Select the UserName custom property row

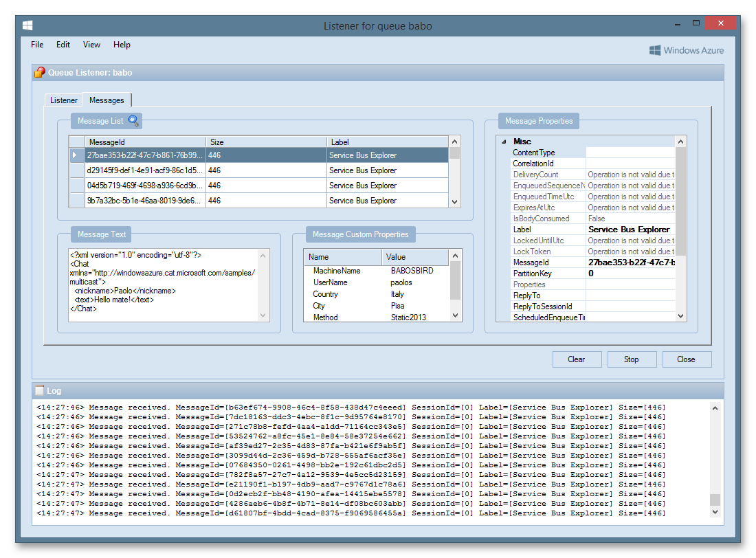pos(377,282)
